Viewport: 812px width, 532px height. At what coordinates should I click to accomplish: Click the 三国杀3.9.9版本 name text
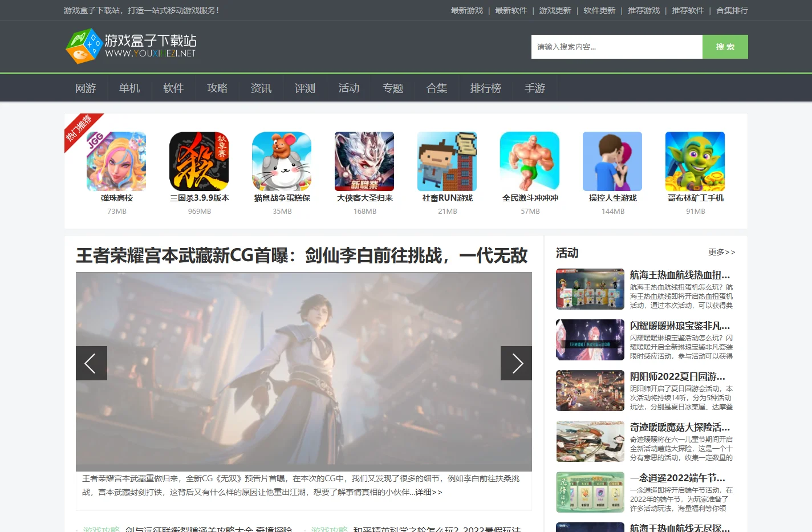click(x=200, y=198)
